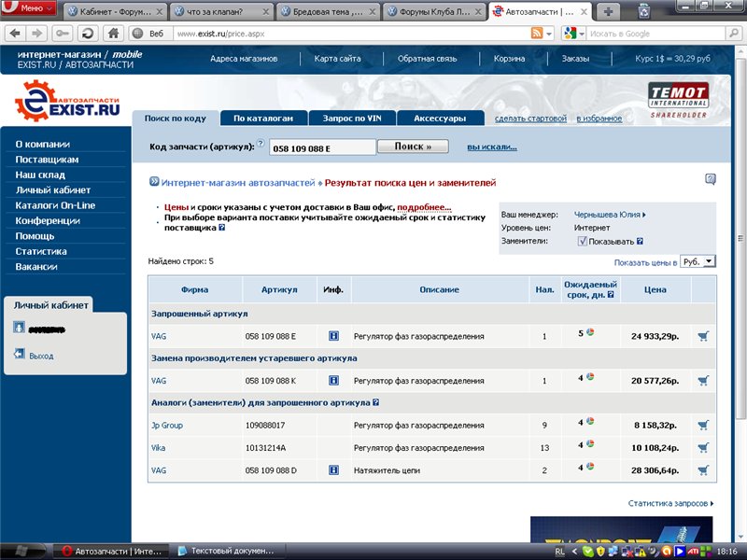The width and height of the screenshot is (747, 560).
Task: Click the 'подробнее...' link
Action: coord(424,207)
